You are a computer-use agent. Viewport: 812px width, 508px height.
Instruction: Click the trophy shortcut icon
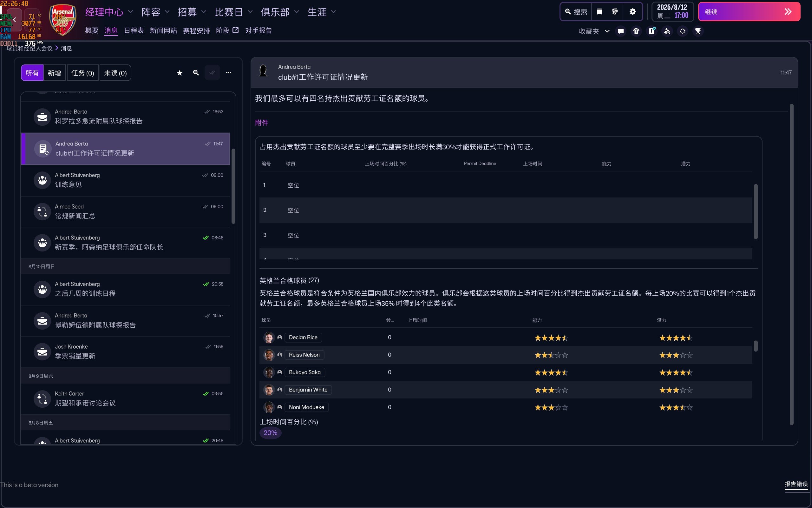(x=698, y=31)
